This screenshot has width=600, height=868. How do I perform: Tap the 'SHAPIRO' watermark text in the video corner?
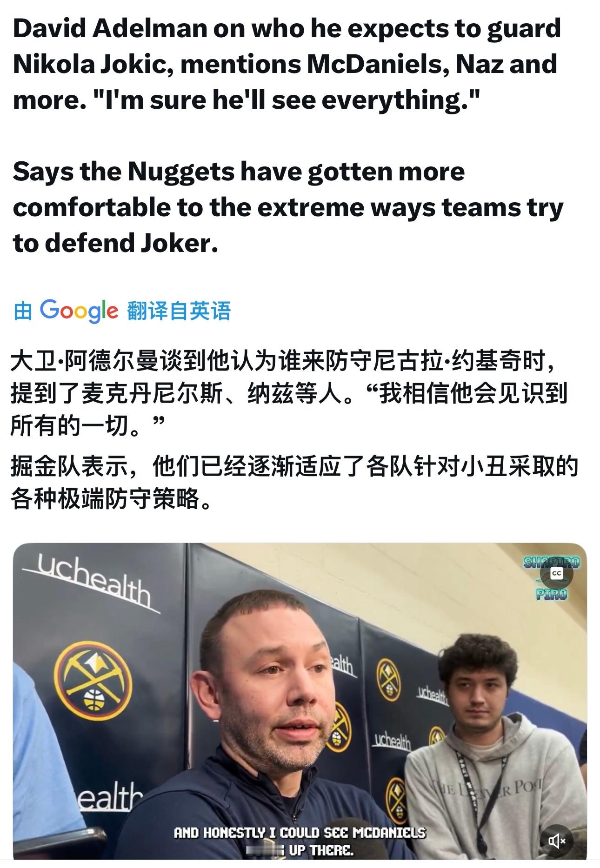pos(552,563)
